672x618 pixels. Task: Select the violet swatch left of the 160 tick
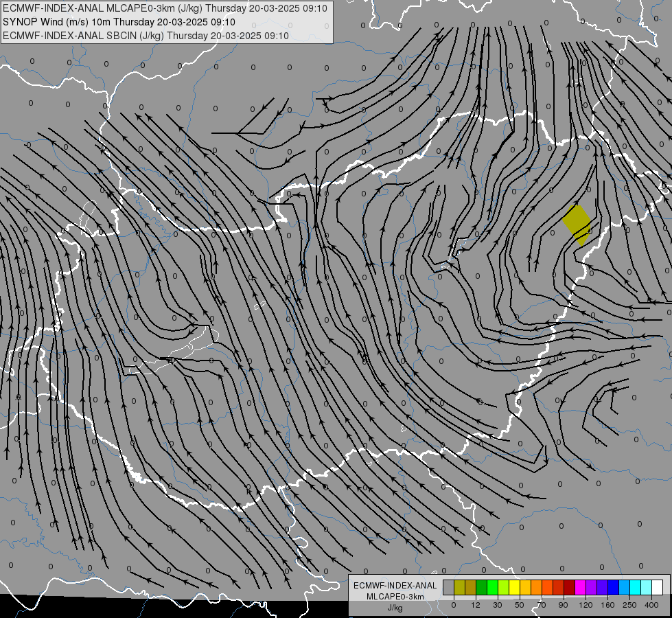603,587
